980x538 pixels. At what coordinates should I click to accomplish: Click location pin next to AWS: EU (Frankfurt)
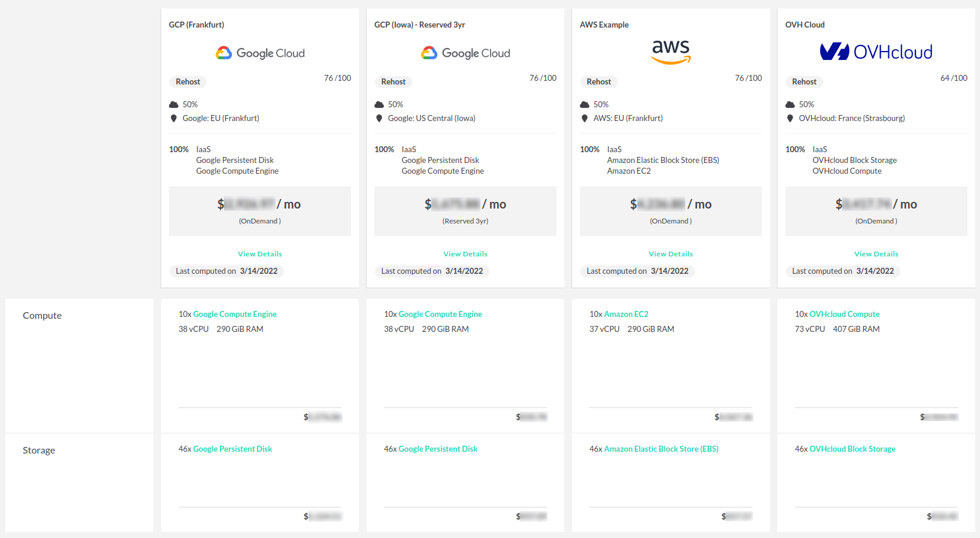(585, 118)
